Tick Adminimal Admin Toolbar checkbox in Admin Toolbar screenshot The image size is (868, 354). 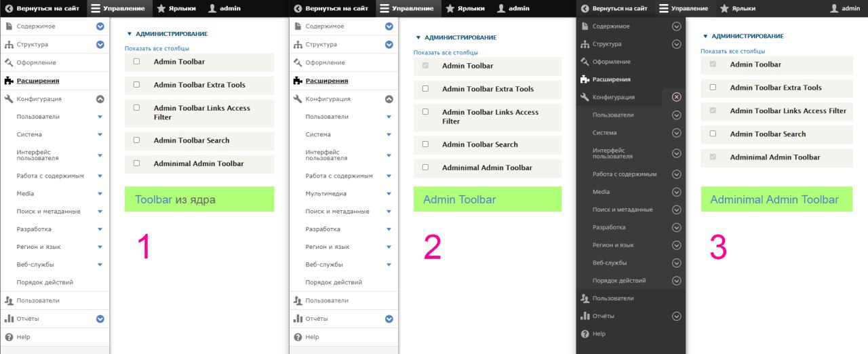click(426, 167)
